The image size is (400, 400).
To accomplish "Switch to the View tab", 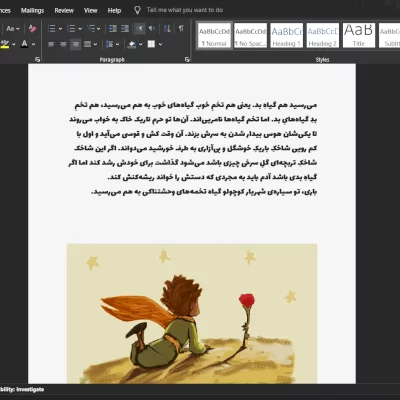I will tap(91, 11).
